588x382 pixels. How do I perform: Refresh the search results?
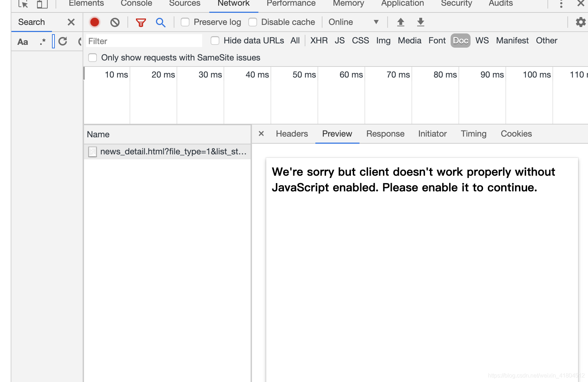63,41
